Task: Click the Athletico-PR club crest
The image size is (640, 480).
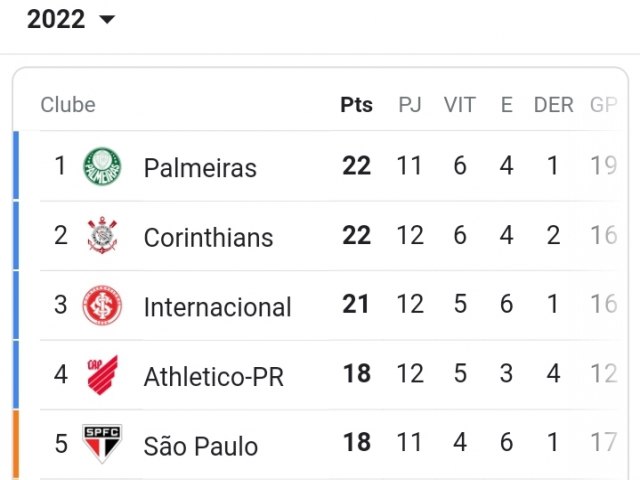Action: point(102,374)
